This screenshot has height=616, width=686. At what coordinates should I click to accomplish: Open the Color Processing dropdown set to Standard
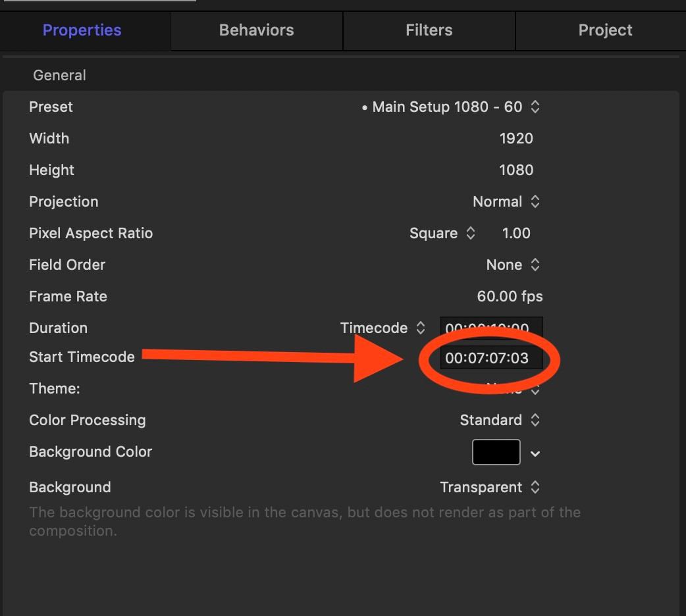coord(535,420)
